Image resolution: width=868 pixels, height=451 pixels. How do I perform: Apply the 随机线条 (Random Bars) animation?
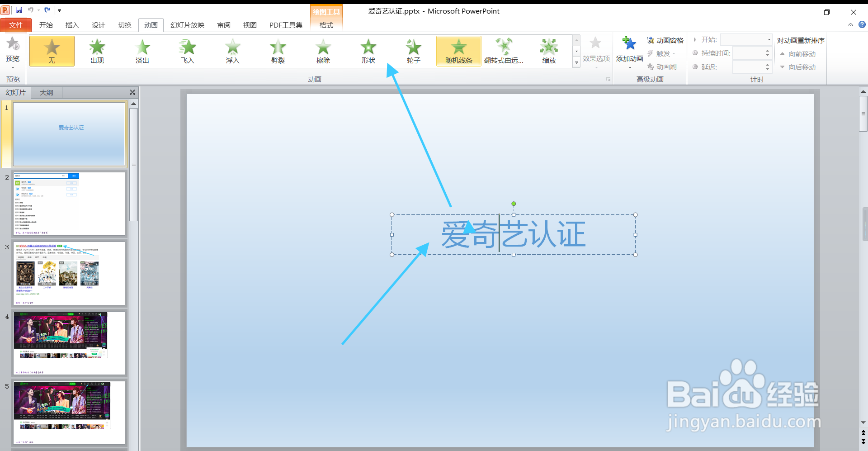459,51
